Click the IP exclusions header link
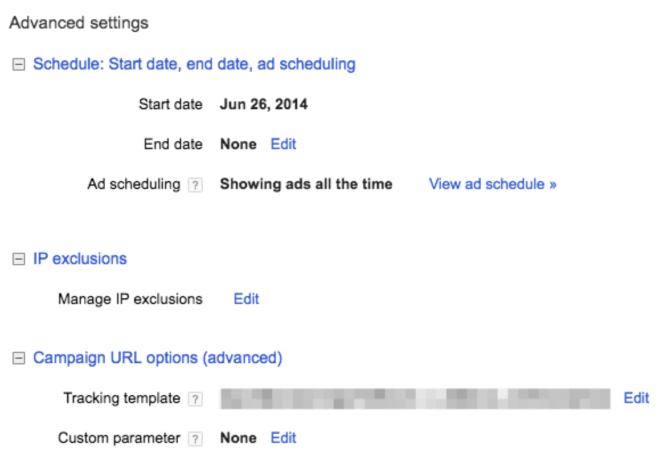The height and width of the screenshot is (460, 672). pyautogui.click(x=80, y=258)
